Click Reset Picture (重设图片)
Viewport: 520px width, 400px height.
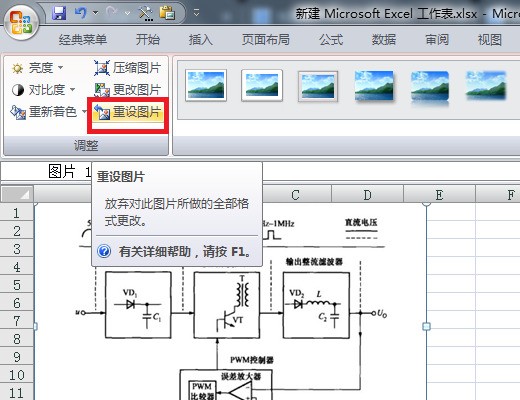pos(128,112)
